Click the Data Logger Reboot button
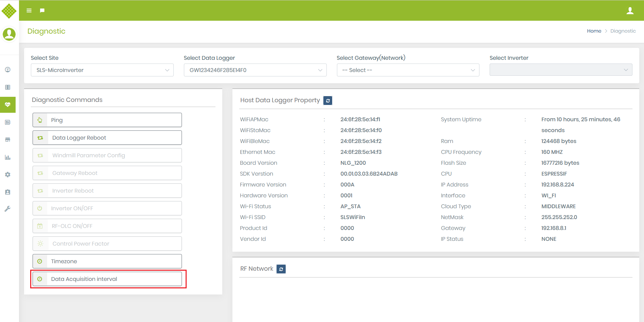This screenshot has width=644, height=322. [107, 138]
